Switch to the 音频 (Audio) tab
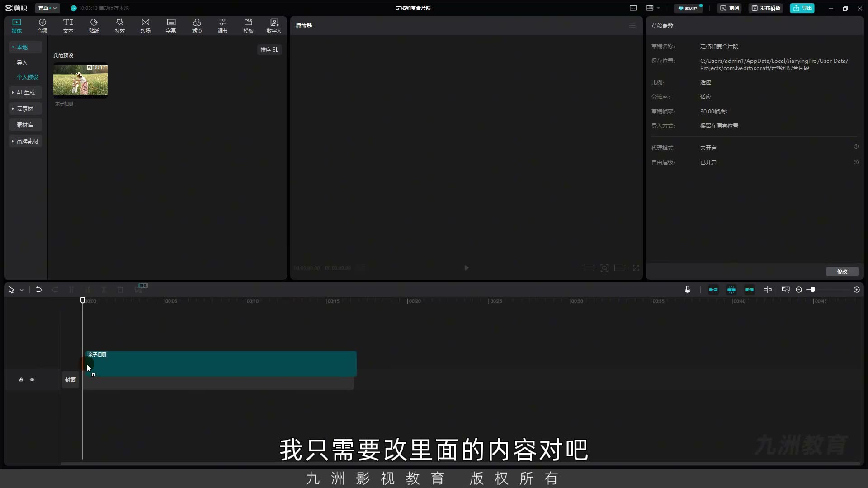 coord(42,26)
